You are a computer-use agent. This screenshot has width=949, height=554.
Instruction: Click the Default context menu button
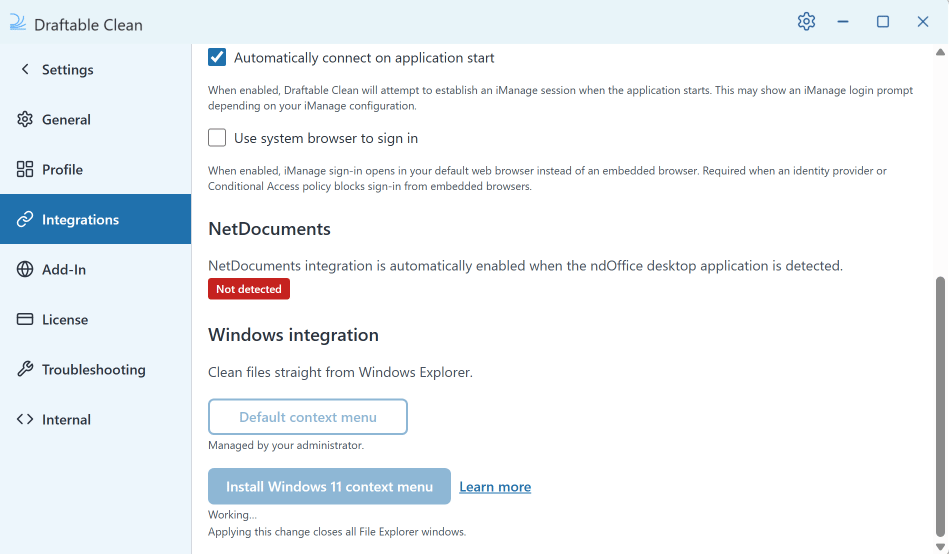tap(307, 417)
